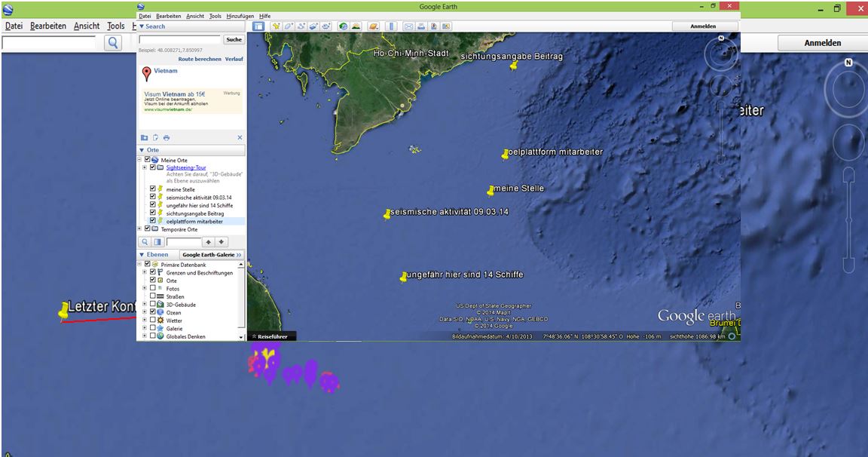Viewport: 868px width, 457px height.
Task: Click the move up arrow in places panel
Action: [x=208, y=242]
